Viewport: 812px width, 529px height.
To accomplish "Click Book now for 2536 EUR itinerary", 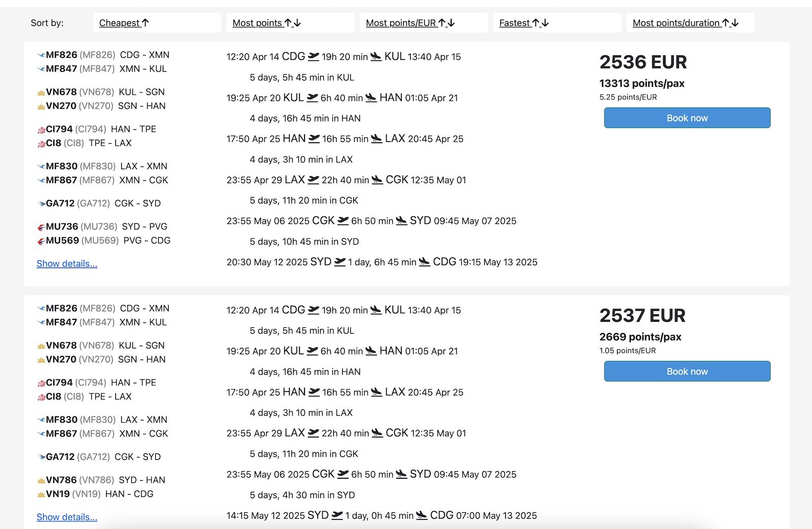I will (x=687, y=118).
